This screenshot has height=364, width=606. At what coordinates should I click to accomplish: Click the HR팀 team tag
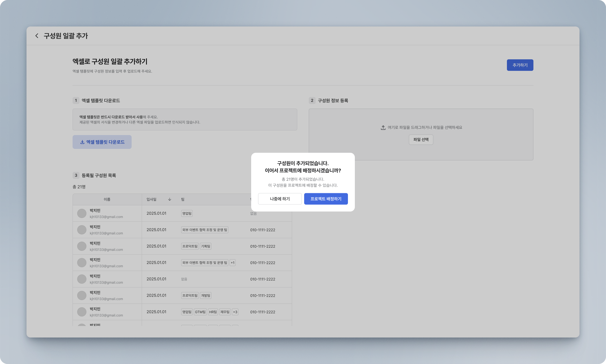[213, 312]
